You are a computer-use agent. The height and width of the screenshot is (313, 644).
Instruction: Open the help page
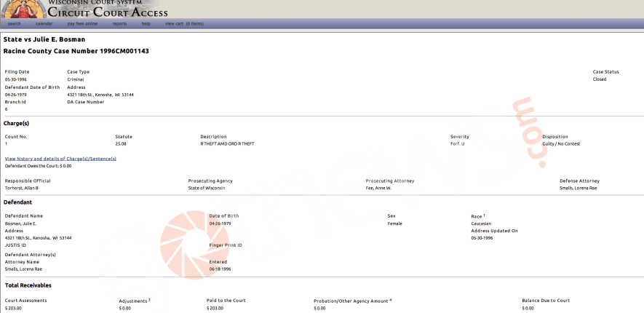click(146, 24)
